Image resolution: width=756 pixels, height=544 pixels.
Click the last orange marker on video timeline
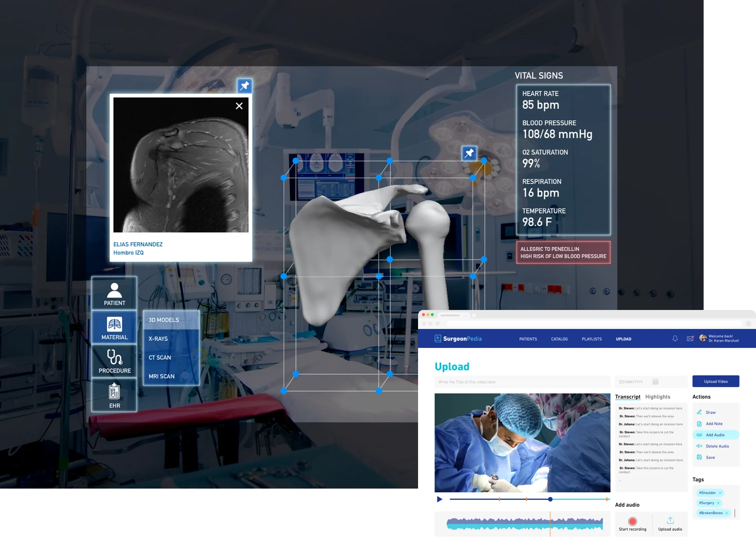[607, 499]
